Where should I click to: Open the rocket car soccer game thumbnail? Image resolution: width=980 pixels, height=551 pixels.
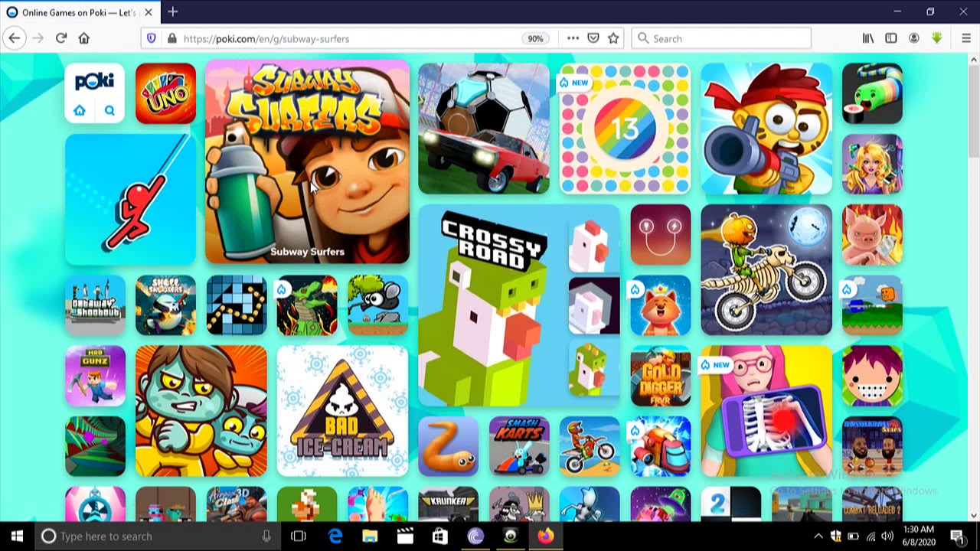coord(484,129)
